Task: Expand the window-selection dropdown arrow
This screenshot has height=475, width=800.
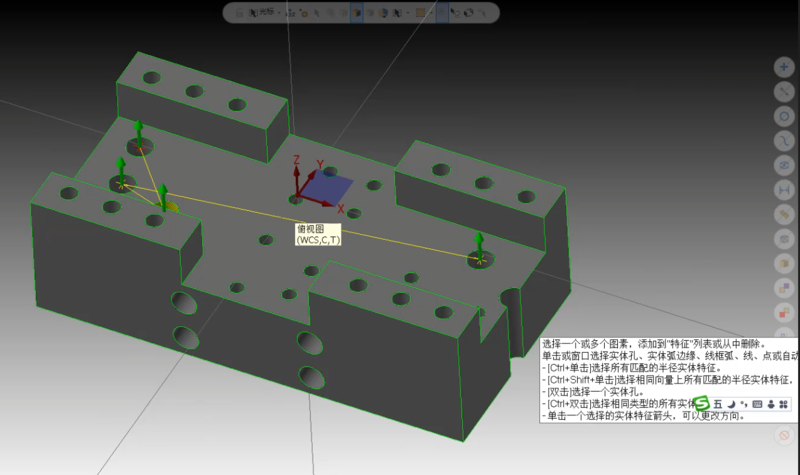Action: [x=432, y=13]
